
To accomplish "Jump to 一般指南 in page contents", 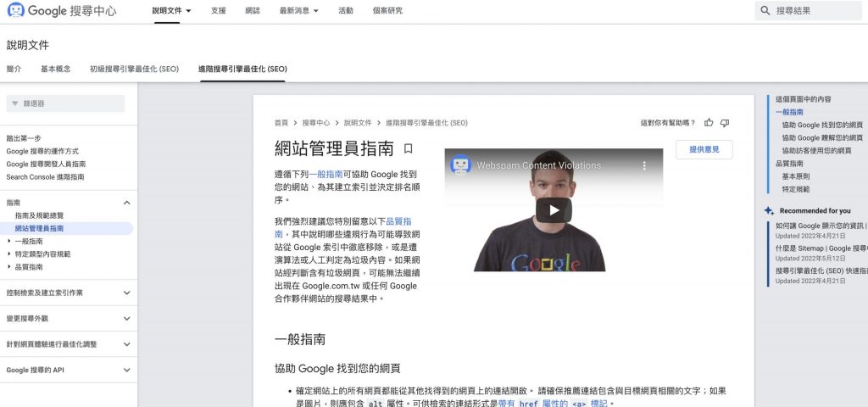I will [789, 113].
